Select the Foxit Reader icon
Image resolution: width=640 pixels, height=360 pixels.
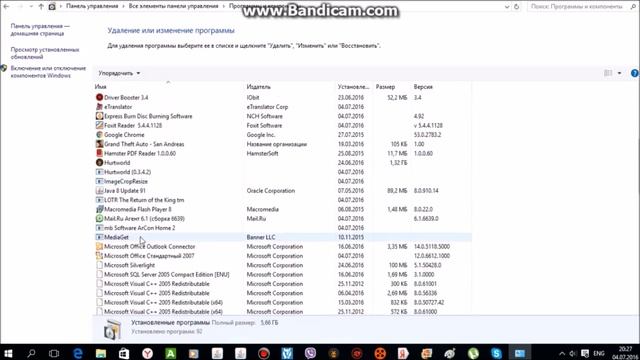click(99, 125)
